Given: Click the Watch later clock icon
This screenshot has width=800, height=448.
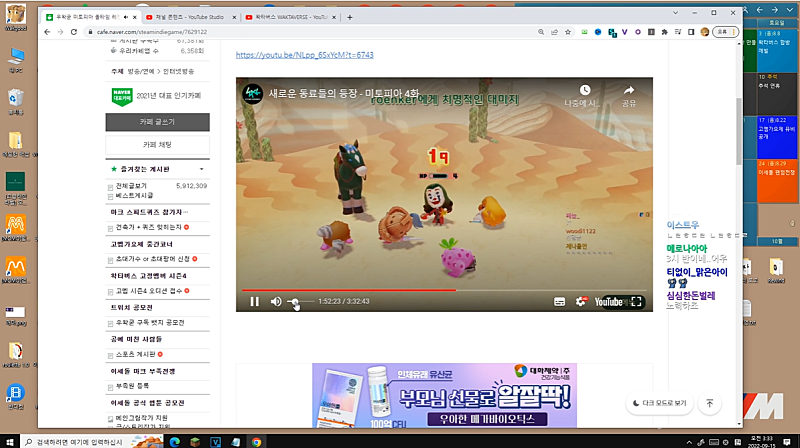Looking at the screenshot, I should click(x=585, y=90).
